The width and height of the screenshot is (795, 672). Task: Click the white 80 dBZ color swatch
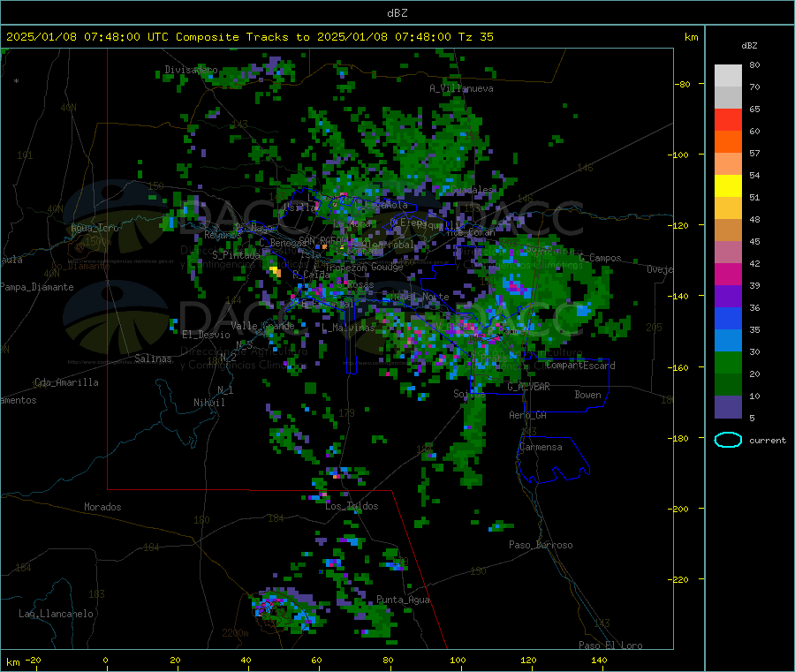click(x=728, y=76)
